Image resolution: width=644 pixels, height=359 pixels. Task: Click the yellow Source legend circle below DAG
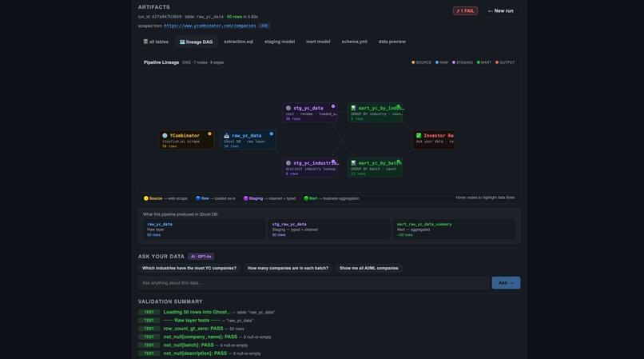pyautogui.click(x=145, y=198)
